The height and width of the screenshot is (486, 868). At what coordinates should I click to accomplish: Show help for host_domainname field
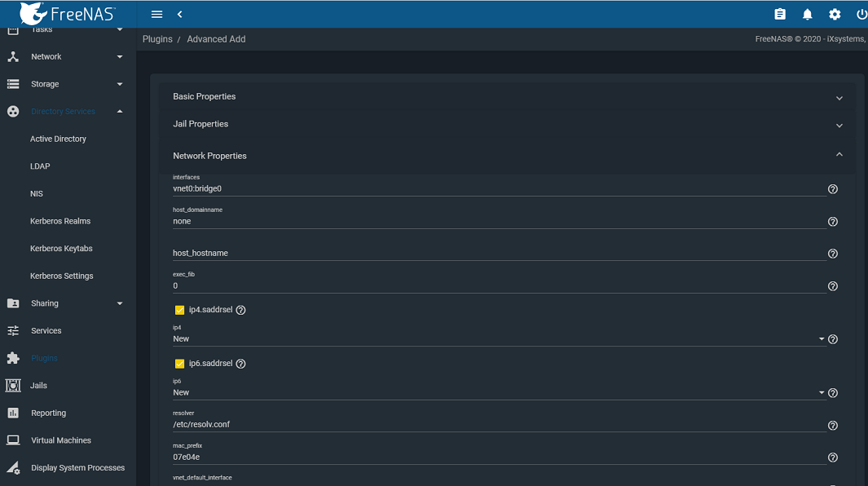(x=833, y=222)
